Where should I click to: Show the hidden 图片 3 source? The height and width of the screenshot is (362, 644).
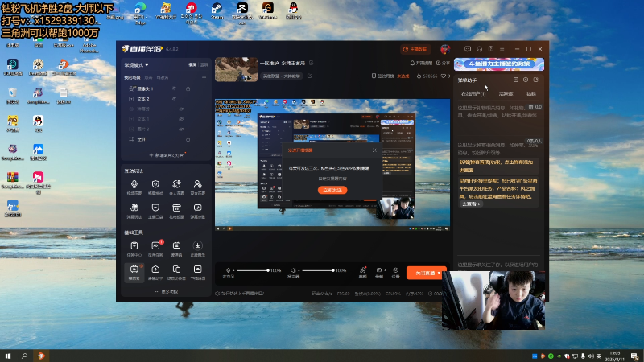[181, 129]
